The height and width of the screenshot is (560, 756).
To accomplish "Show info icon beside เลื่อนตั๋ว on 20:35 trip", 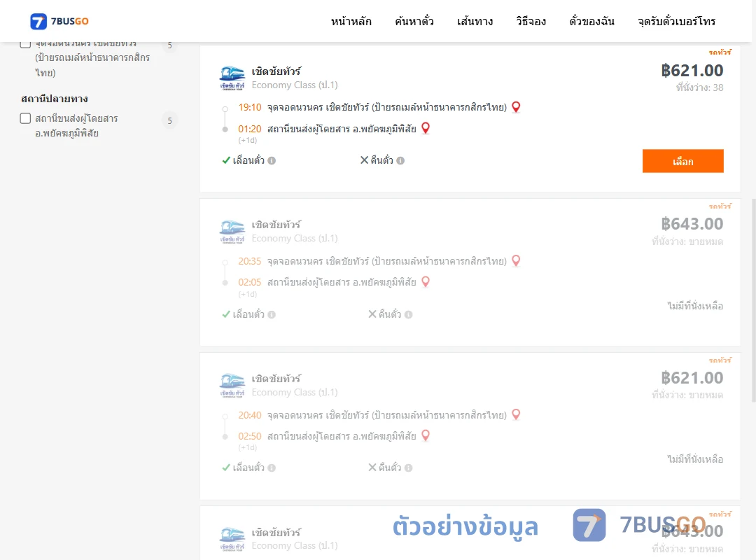I will 272,314.
